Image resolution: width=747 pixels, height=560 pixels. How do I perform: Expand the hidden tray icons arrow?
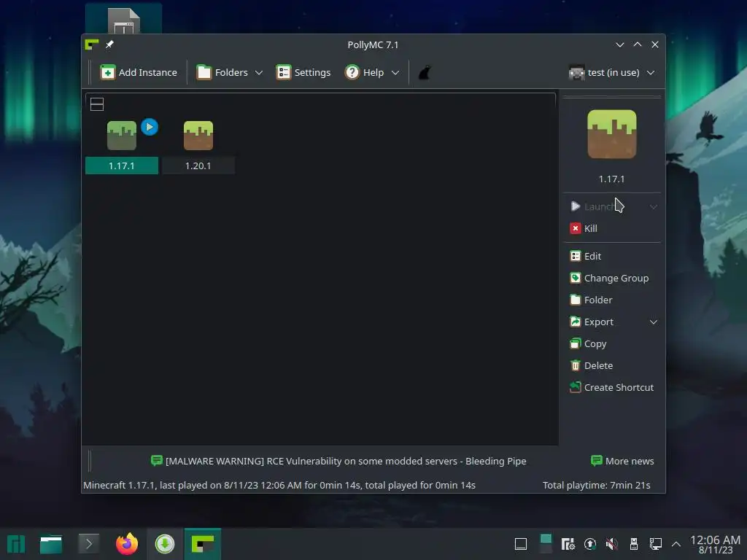[676, 544]
